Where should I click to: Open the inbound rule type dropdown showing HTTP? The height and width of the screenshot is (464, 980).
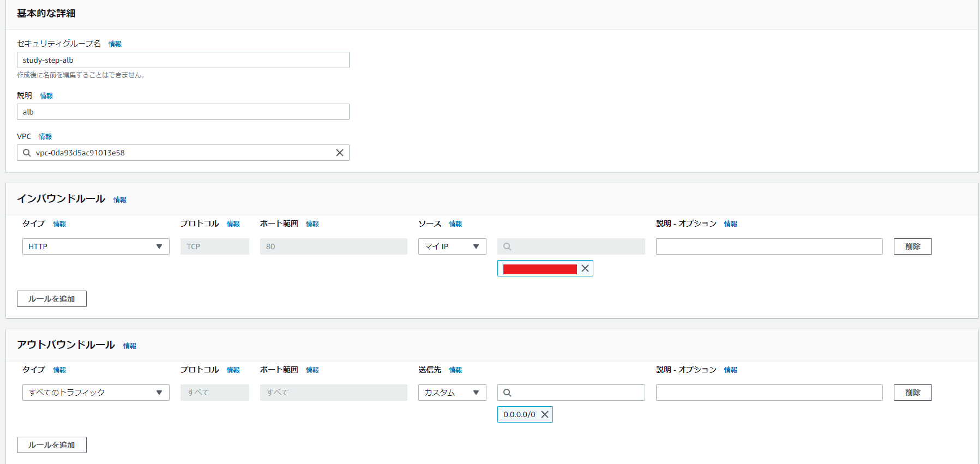[96, 246]
